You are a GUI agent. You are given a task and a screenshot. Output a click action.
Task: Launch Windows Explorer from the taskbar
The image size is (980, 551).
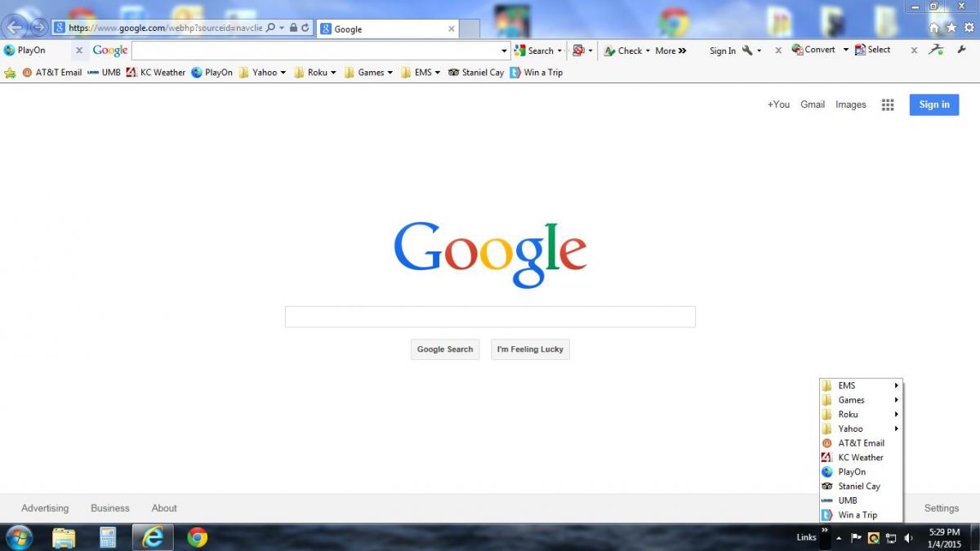(64, 537)
